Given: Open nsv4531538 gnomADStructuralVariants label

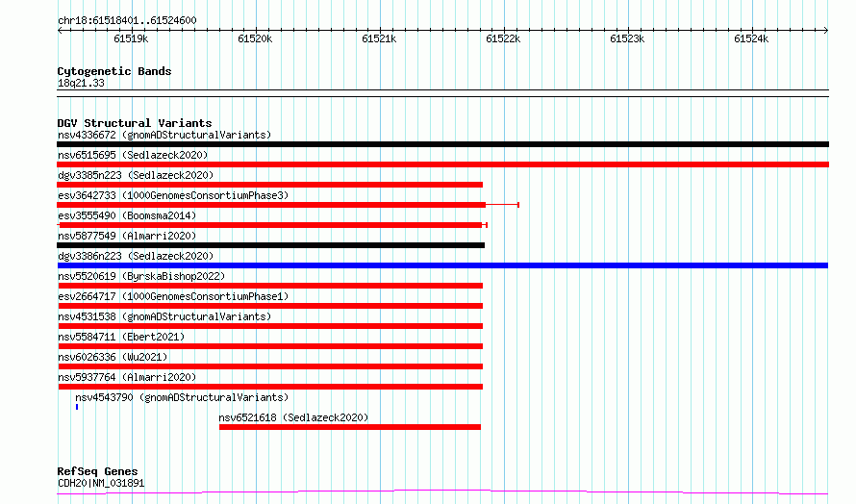Looking at the screenshot, I should tap(164, 316).
